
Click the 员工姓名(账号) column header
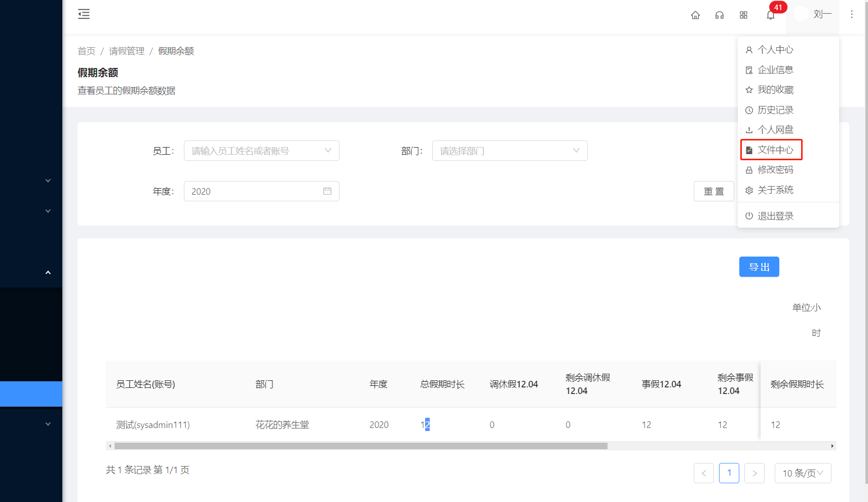(146, 384)
